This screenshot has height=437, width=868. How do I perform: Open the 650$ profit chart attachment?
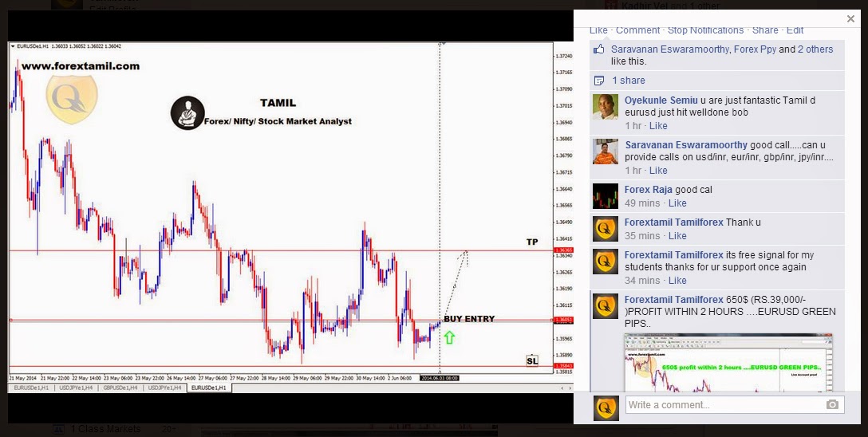pos(728,362)
